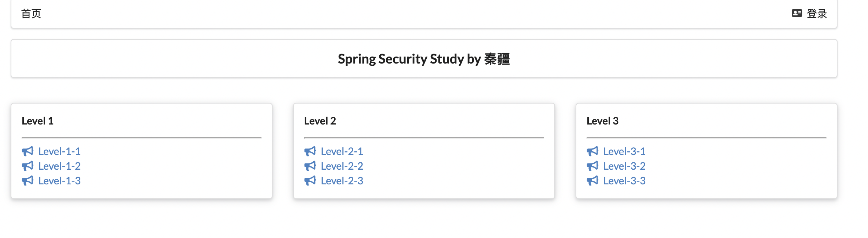Click the Spring Security Study heading
The height and width of the screenshot is (238, 868).
(424, 59)
